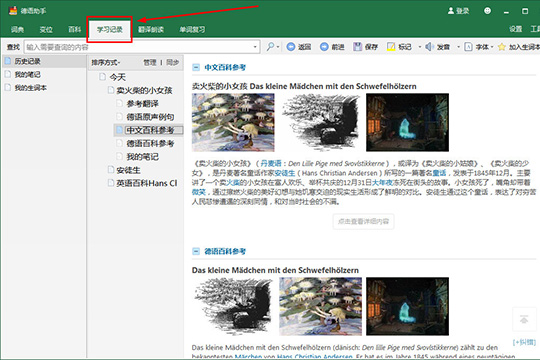Click the star 加入生词本 icon
Viewport: 540px width, 360px height.
coord(502,47)
